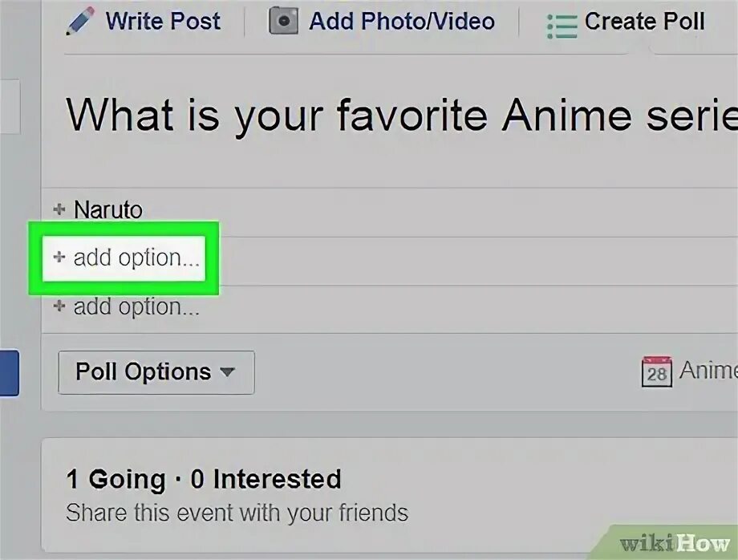738x560 pixels.
Task: Open the Poll Options dropdown
Action: tap(156, 372)
